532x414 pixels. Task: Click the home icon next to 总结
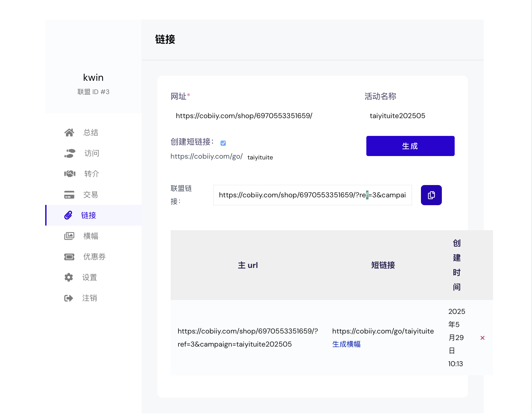pyautogui.click(x=69, y=133)
